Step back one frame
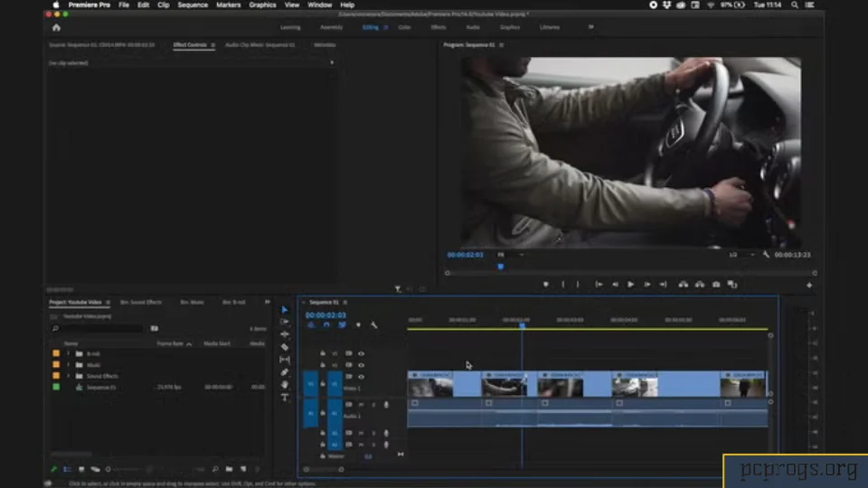This screenshot has height=488, width=868. (615, 285)
